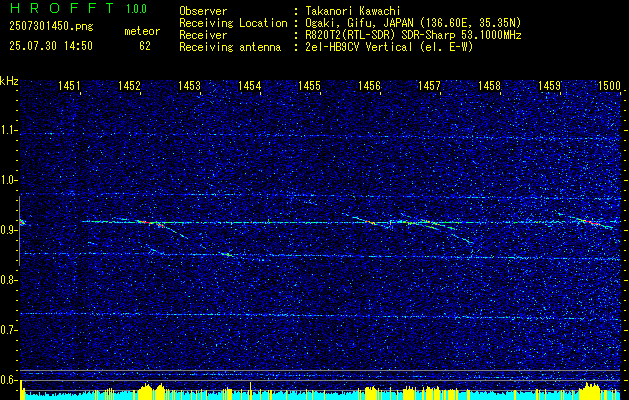Click the 1455 time axis marker

pos(310,85)
